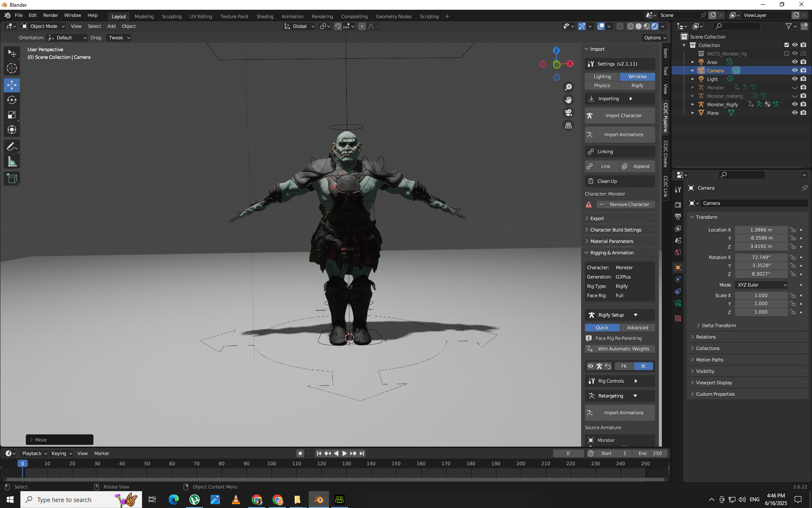Switch perspective/orthographic grid icon
The image size is (812, 508).
pyautogui.click(x=568, y=126)
